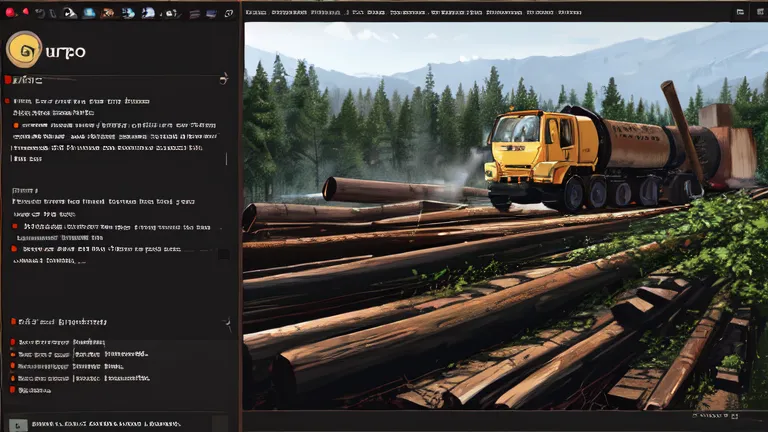
Task: Expand the first red-marked section header
Action: pos(24,80)
